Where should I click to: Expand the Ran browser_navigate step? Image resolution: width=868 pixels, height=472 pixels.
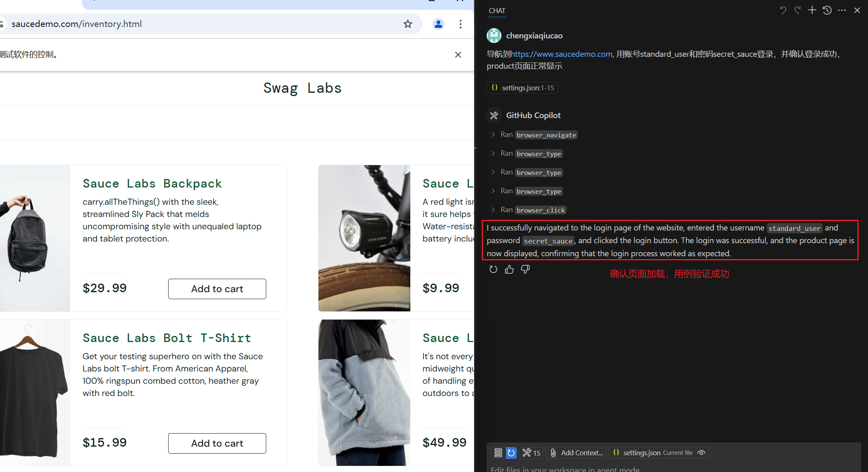[x=534, y=134]
